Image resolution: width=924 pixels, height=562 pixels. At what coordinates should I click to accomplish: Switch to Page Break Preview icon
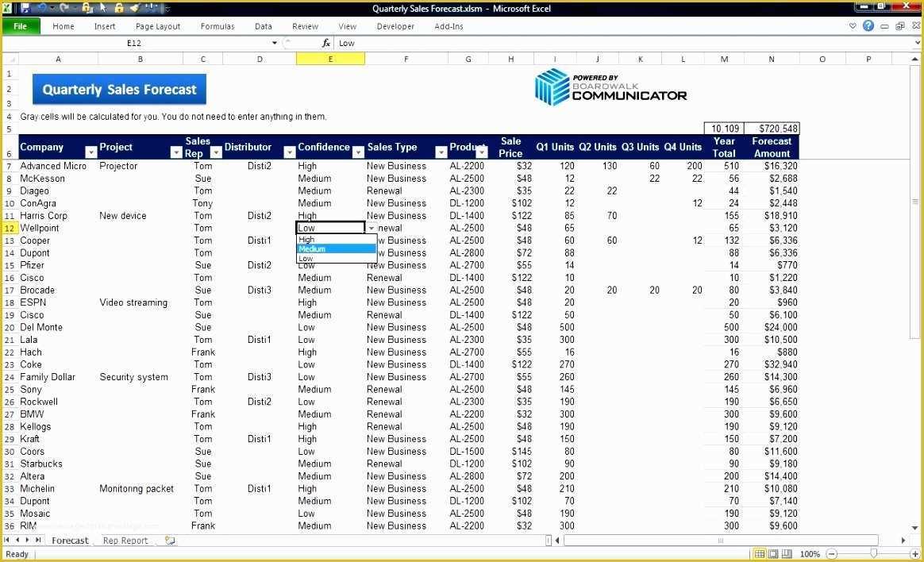(x=787, y=554)
